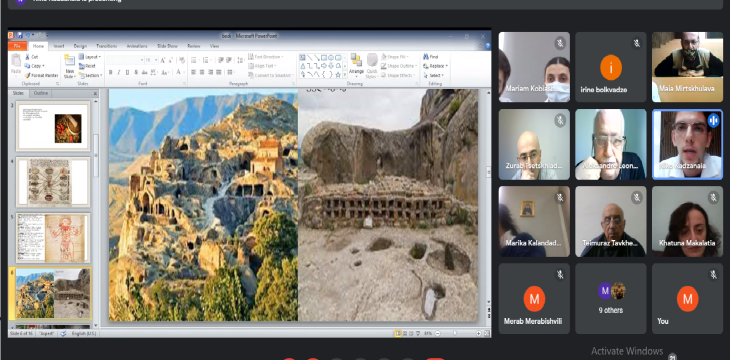
Task: Switch to the Outline pane tab
Action: tap(41, 94)
